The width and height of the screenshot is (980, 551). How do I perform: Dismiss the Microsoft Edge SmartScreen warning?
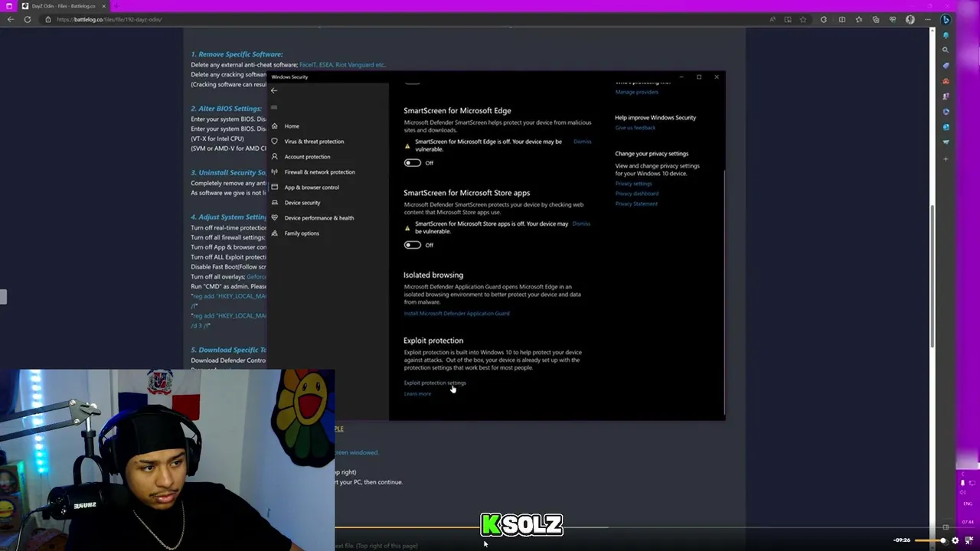(582, 142)
